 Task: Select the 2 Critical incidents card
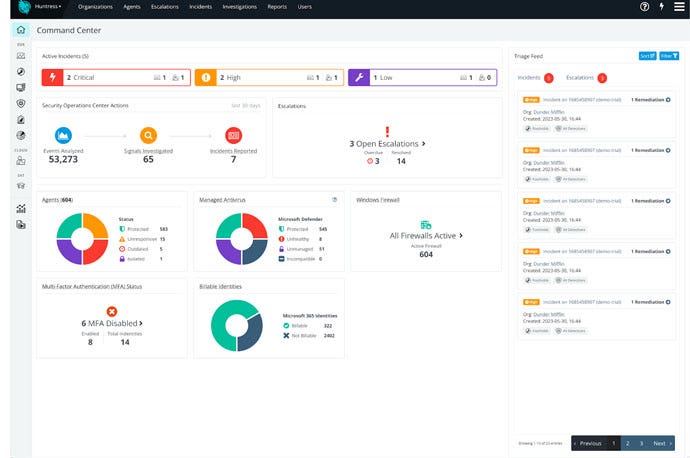click(115, 77)
